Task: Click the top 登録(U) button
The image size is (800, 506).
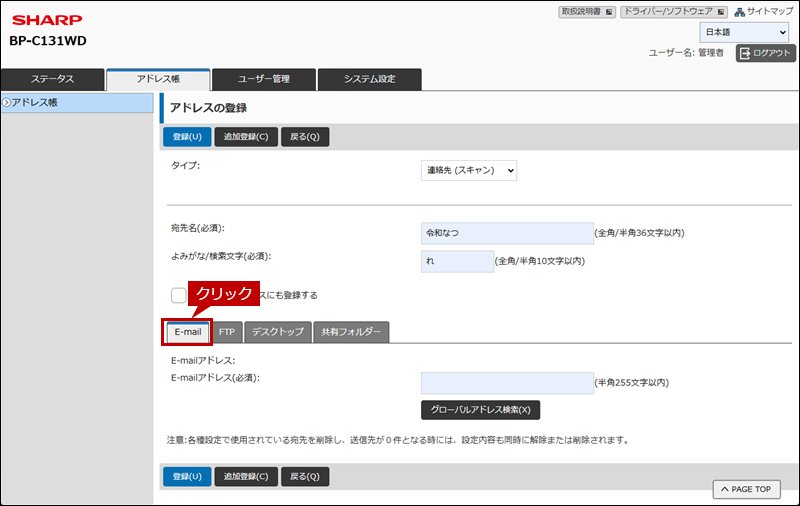Action: (x=187, y=137)
